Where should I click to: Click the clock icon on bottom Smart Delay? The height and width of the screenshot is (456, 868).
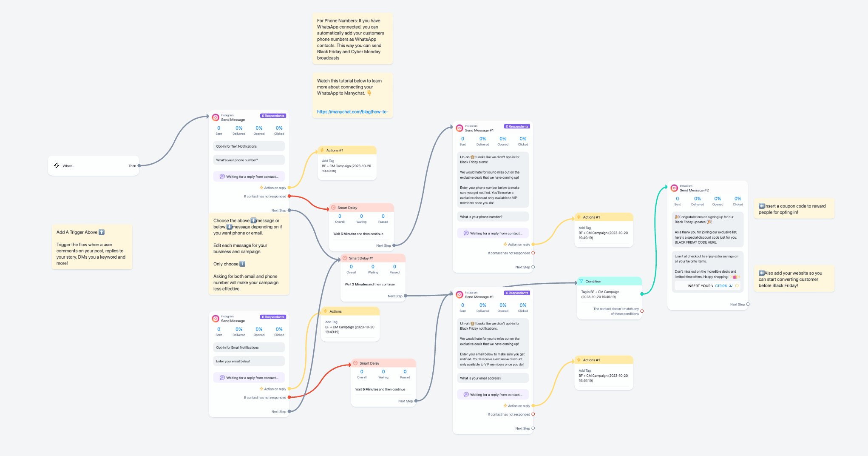click(x=355, y=363)
